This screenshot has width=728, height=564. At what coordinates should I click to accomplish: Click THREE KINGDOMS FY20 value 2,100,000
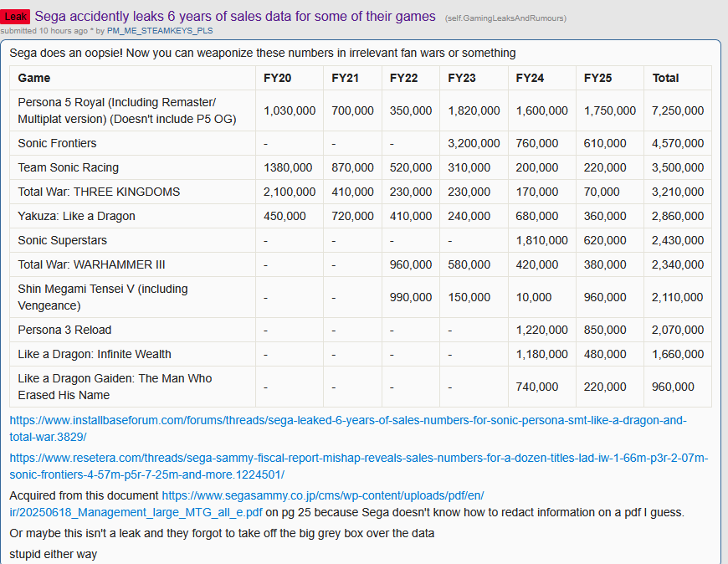pos(290,192)
